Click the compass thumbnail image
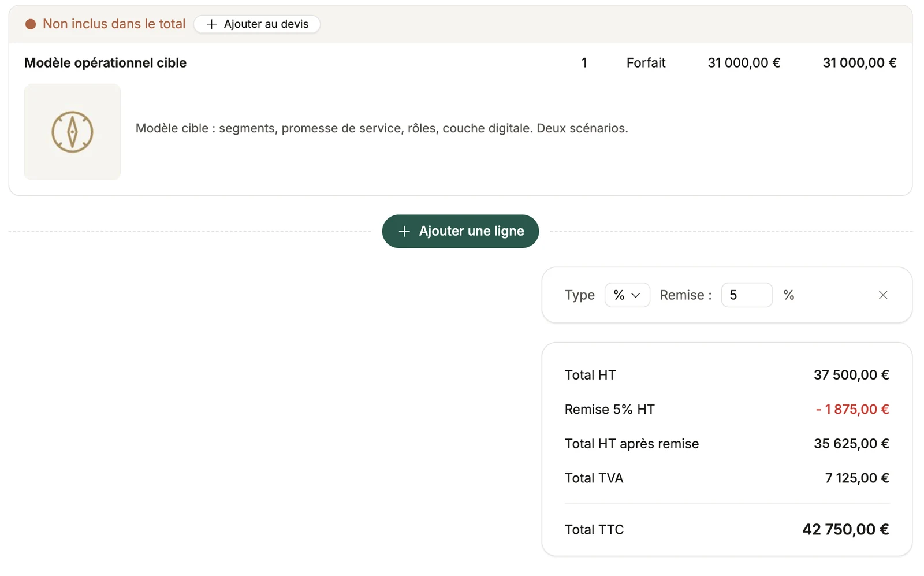The image size is (924, 576). pos(72,132)
